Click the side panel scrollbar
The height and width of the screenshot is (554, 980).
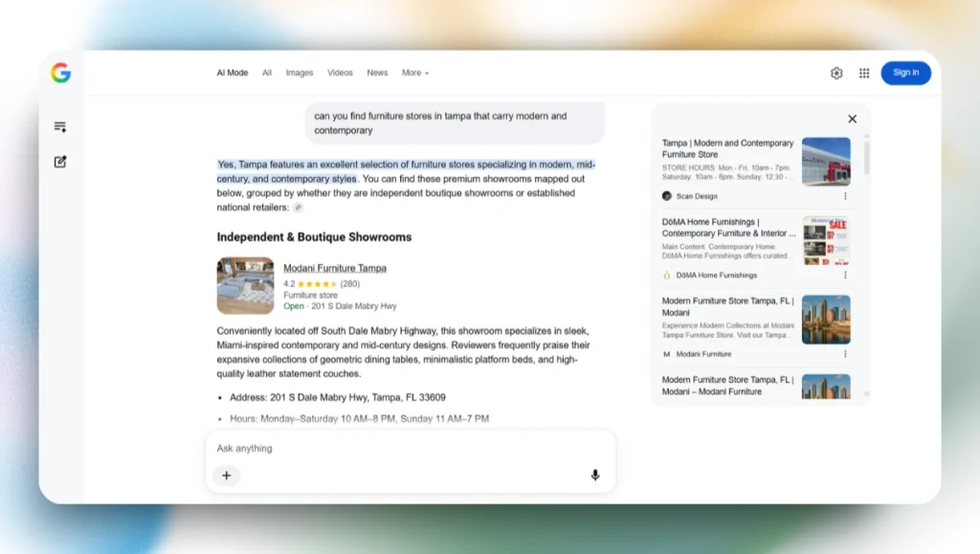[866, 156]
